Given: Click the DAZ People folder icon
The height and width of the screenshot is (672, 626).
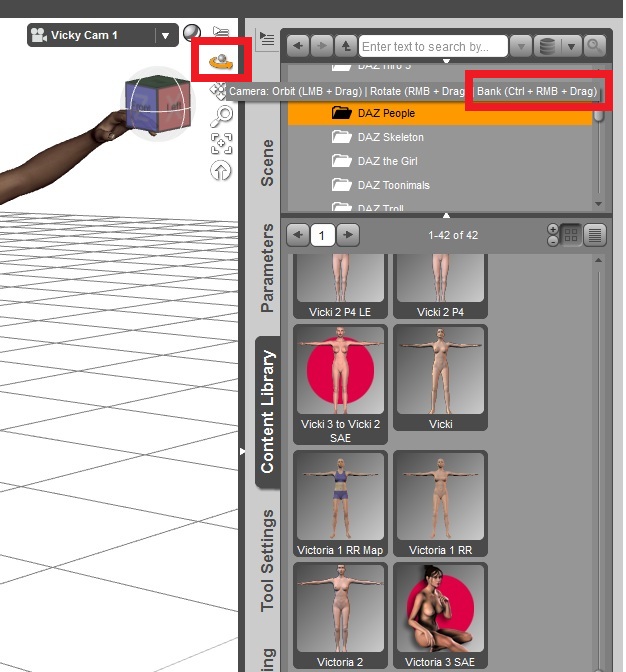Looking at the screenshot, I should pyautogui.click(x=341, y=113).
